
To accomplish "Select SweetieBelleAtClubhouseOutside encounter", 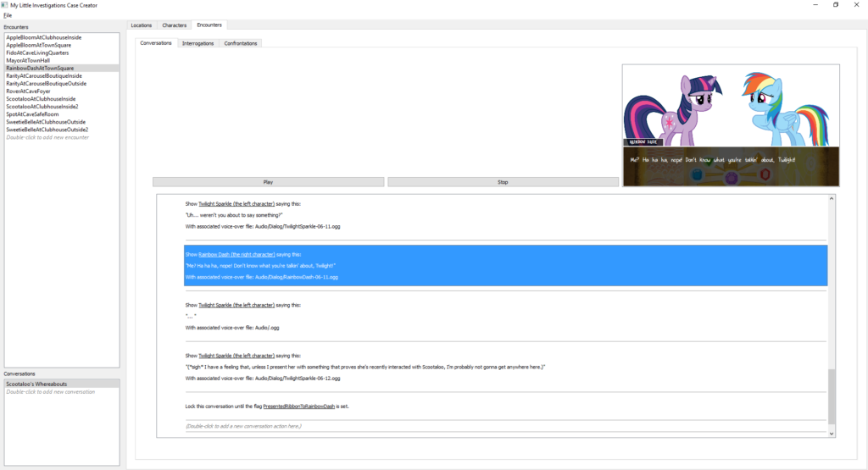I will click(x=61, y=122).
